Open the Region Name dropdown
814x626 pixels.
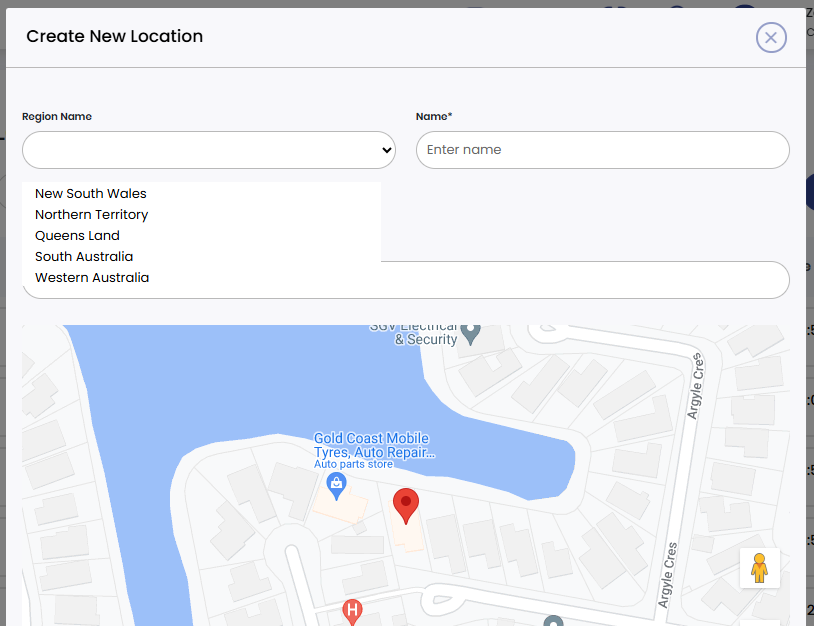coord(207,150)
